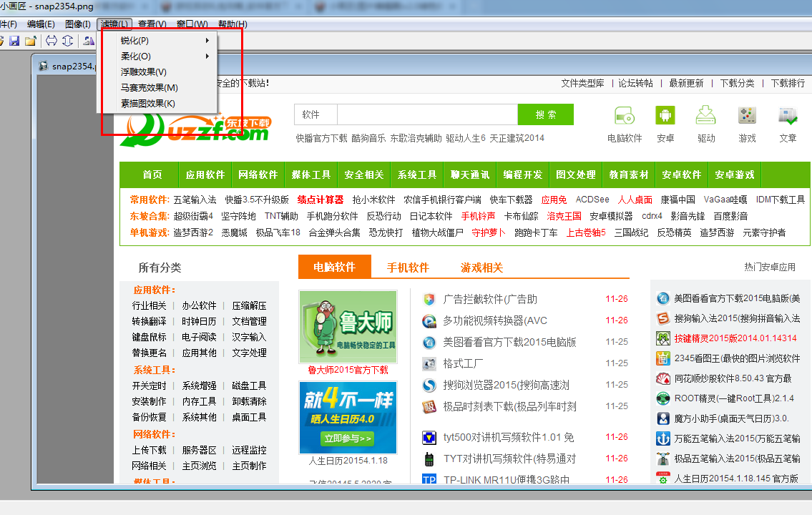Click the 办公软件 category link
The height and width of the screenshot is (515, 812).
199,306
